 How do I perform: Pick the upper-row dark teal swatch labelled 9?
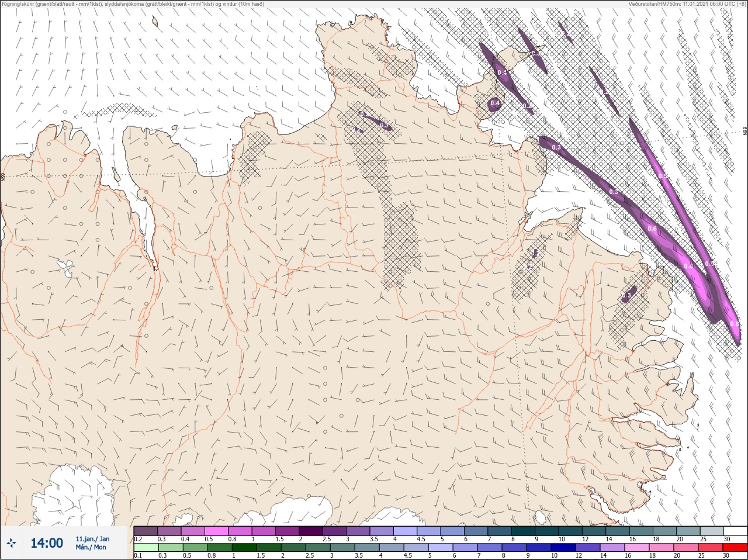pyautogui.click(x=546, y=531)
